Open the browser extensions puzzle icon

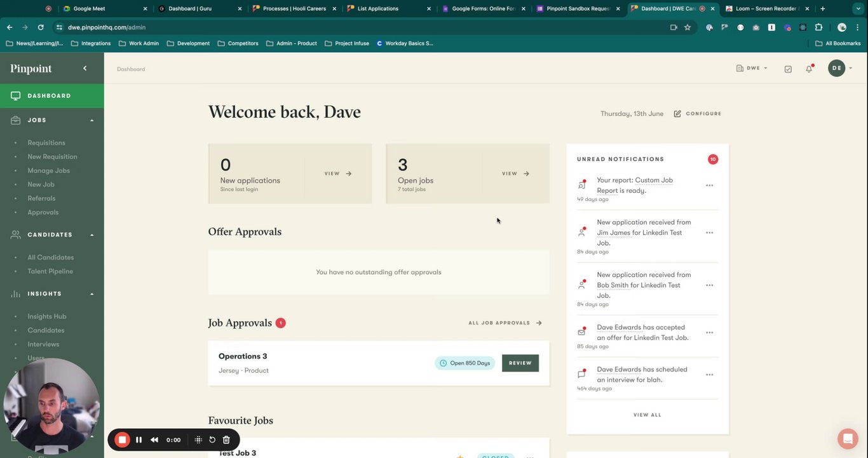pos(818,27)
